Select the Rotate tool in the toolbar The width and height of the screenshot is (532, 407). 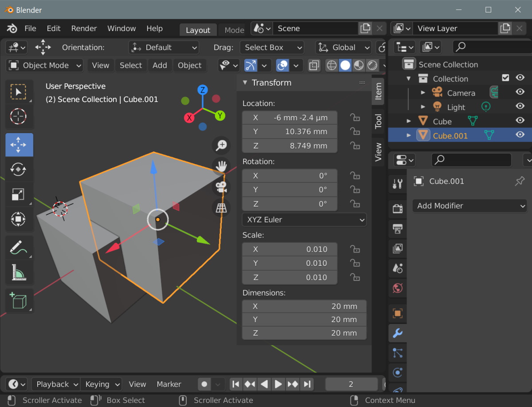pos(19,169)
